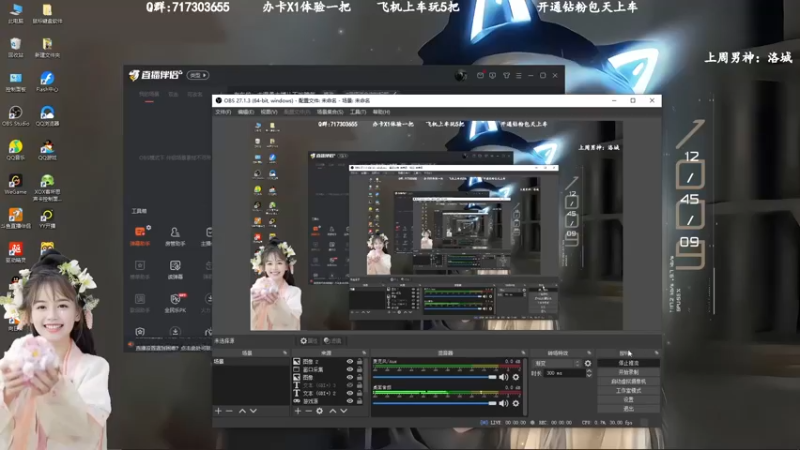The width and height of the screenshot is (800, 450).
Task: Open 编辑(E) menu in OBS
Action: 246,112
